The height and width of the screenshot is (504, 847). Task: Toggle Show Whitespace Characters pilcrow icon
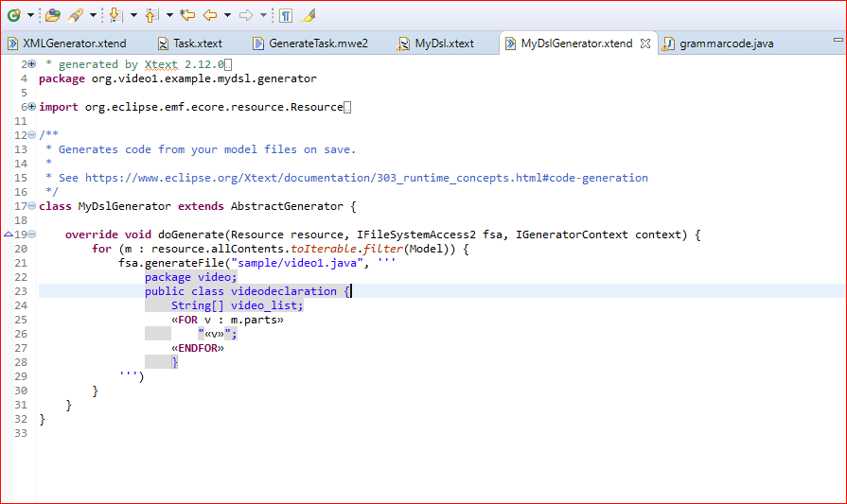pos(286,16)
